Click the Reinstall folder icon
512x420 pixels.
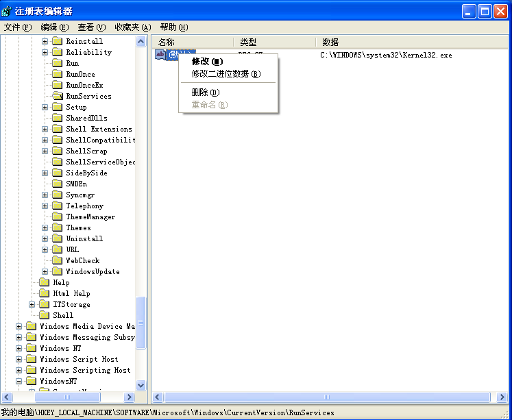[57, 41]
